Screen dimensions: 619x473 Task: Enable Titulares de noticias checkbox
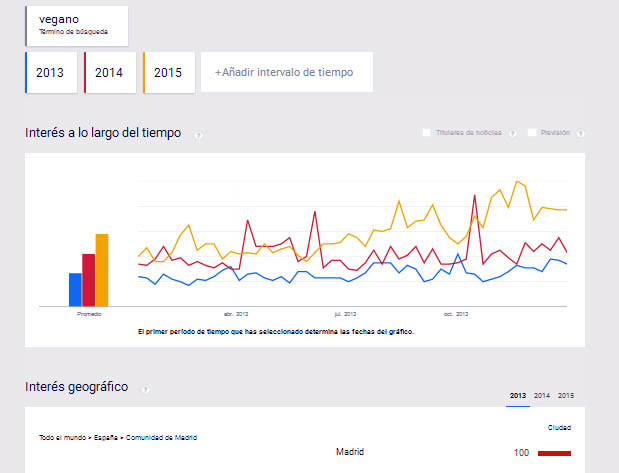coord(426,133)
